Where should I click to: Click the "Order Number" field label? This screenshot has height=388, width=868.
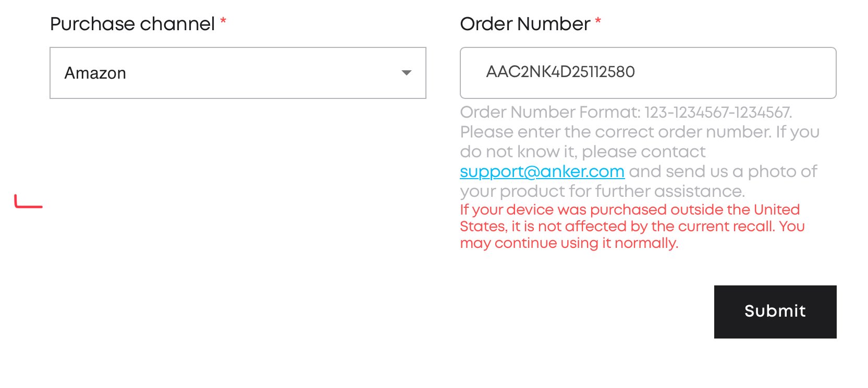525,24
